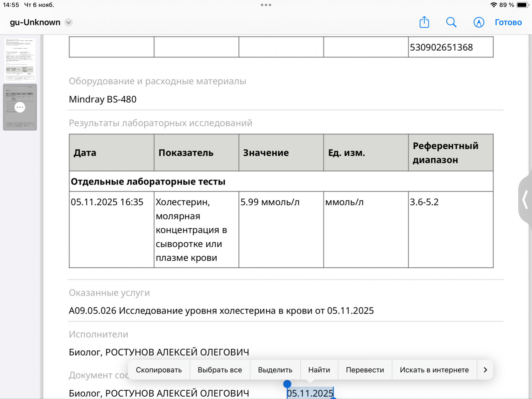Show more context menu options arrow
This screenshot has height=399, width=532.
point(485,370)
